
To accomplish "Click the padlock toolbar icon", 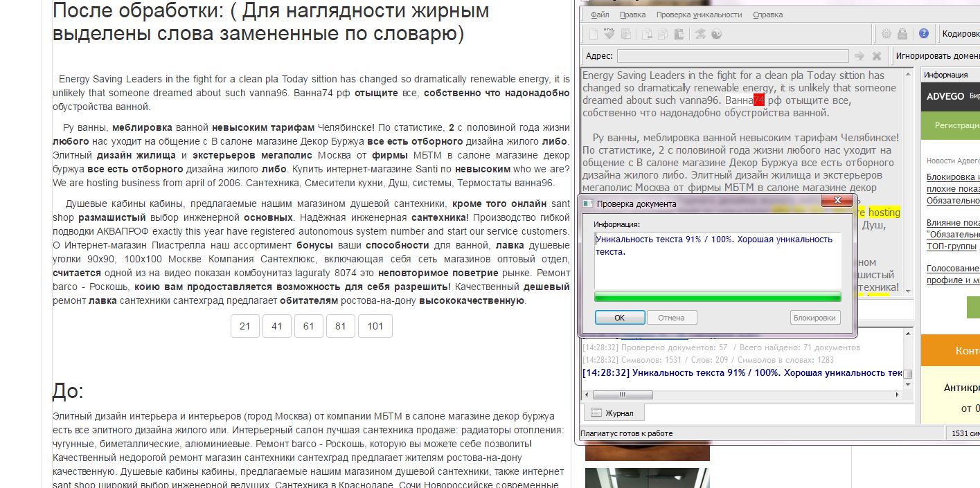I will (902, 34).
